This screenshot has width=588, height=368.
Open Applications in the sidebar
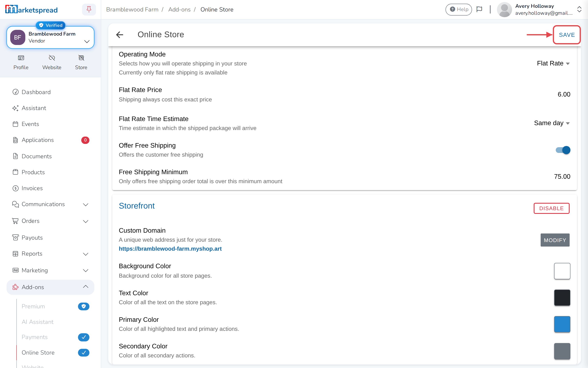[x=50, y=140]
